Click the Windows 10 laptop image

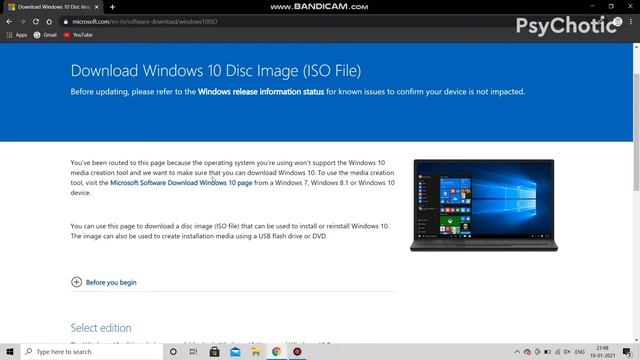coord(484,205)
